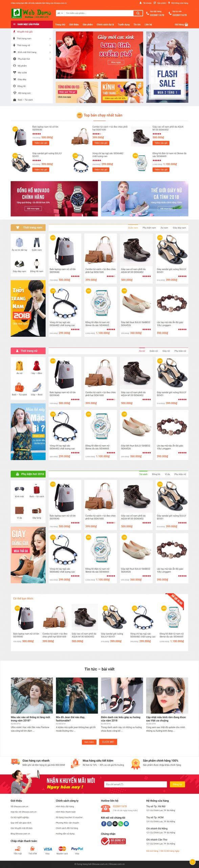Click the scroll-to-top arrow button

coord(193,862)
